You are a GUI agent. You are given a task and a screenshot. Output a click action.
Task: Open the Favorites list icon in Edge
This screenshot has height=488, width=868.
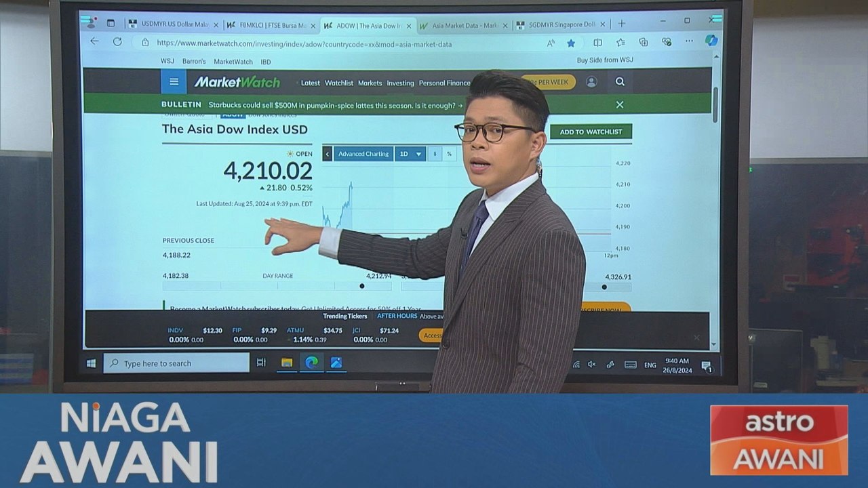(620, 43)
